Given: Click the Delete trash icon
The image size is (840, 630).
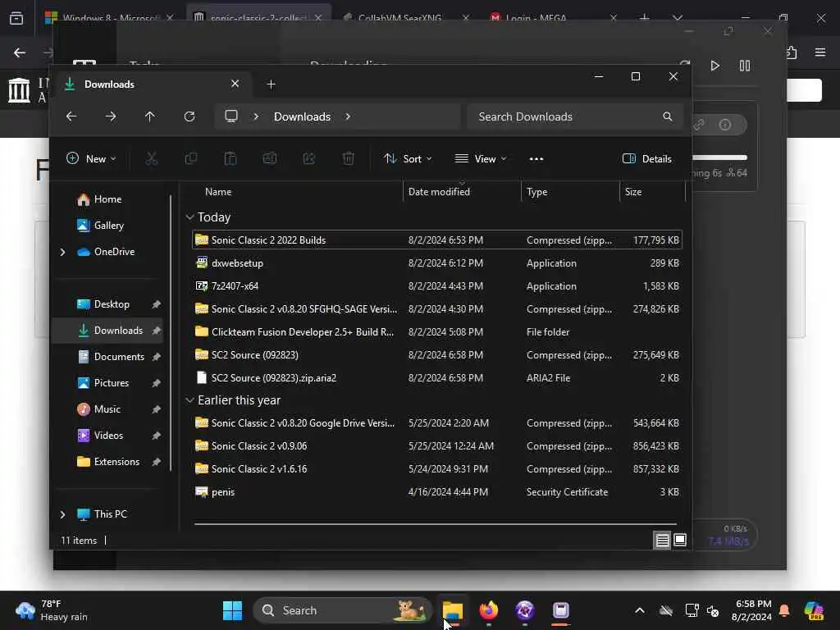Looking at the screenshot, I should point(348,158).
